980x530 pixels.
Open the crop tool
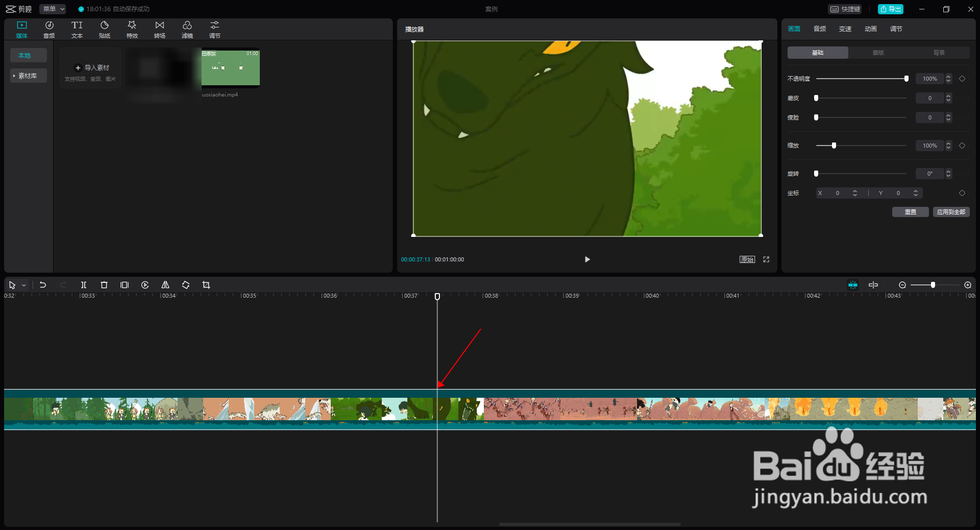click(x=206, y=285)
